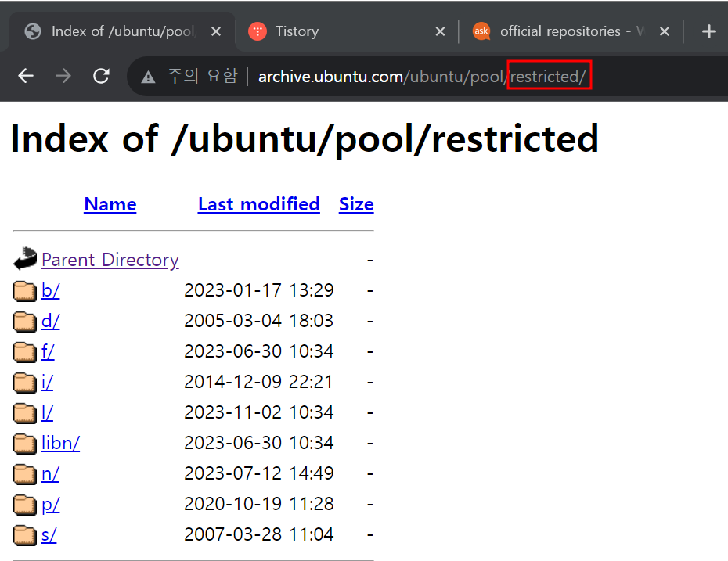Switch to the official repositories tab
Screen dimensions: 728x561
click(x=560, y=31)
